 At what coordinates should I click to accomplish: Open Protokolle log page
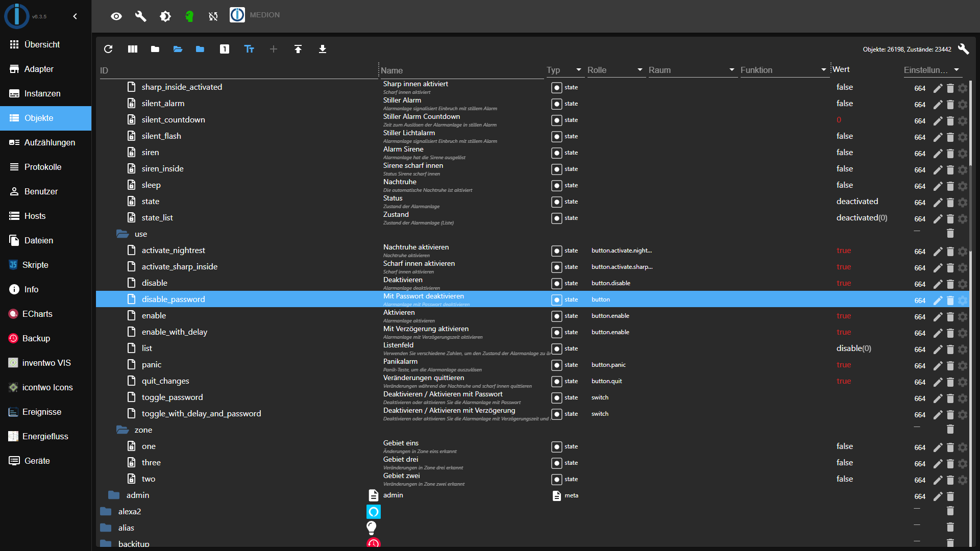click(x=46, y=167)
